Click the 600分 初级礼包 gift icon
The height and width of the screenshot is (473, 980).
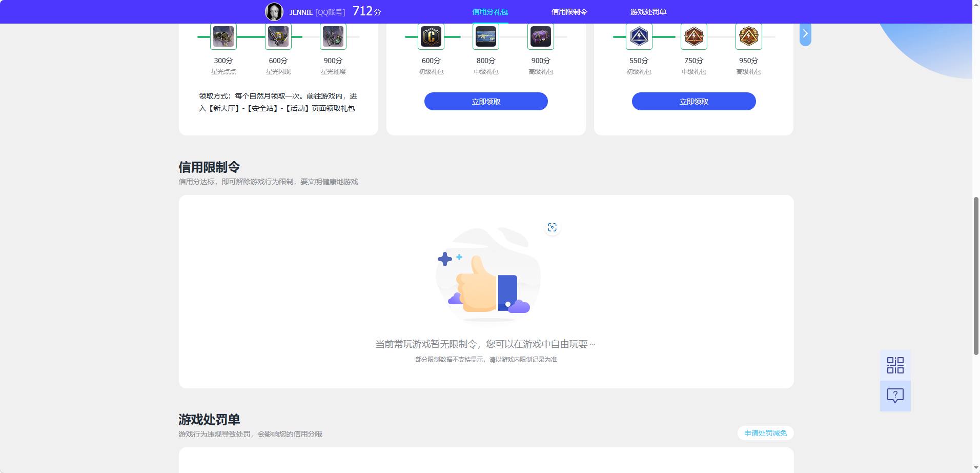[x=431, y=36]
